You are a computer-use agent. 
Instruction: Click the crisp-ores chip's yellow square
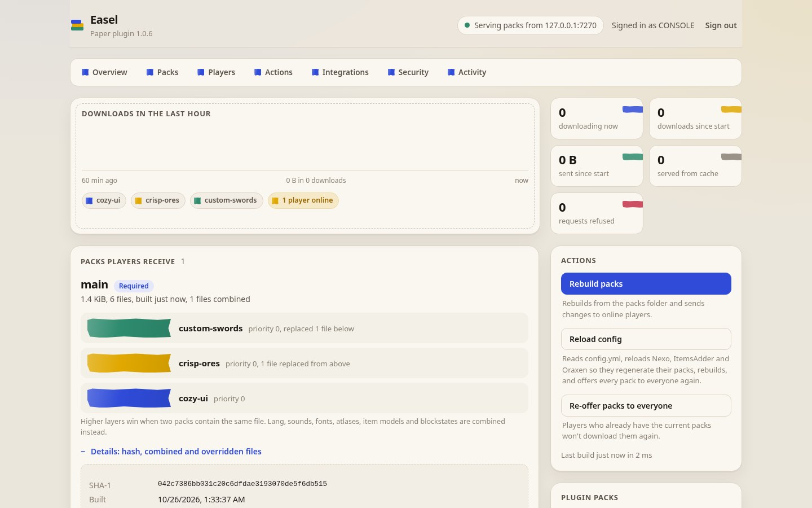pyautogui.click(x=138, y=200)
